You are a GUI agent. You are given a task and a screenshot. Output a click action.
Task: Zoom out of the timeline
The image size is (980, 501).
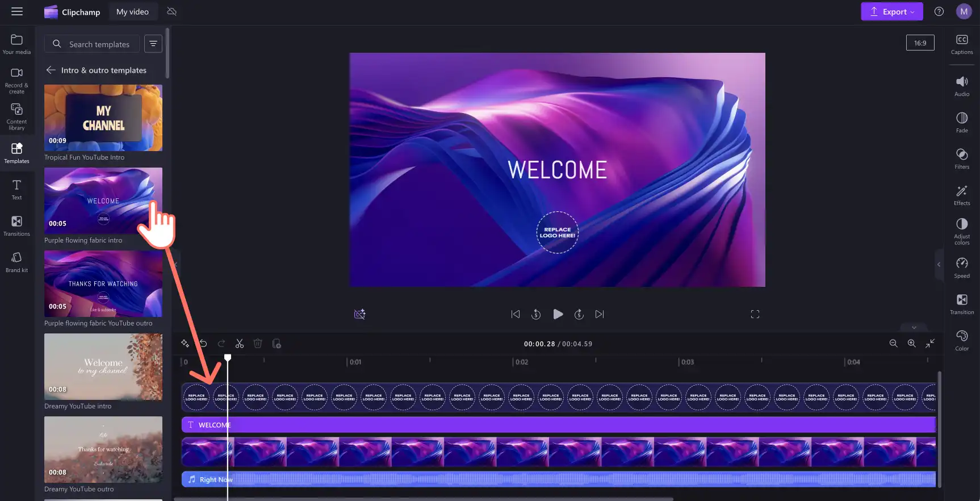[x=893, y=343]
